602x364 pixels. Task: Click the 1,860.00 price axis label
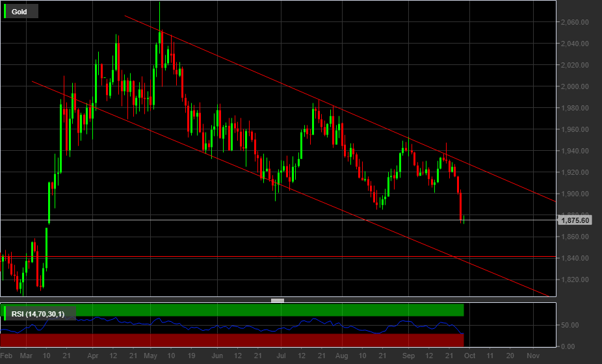tap(575, 237)
